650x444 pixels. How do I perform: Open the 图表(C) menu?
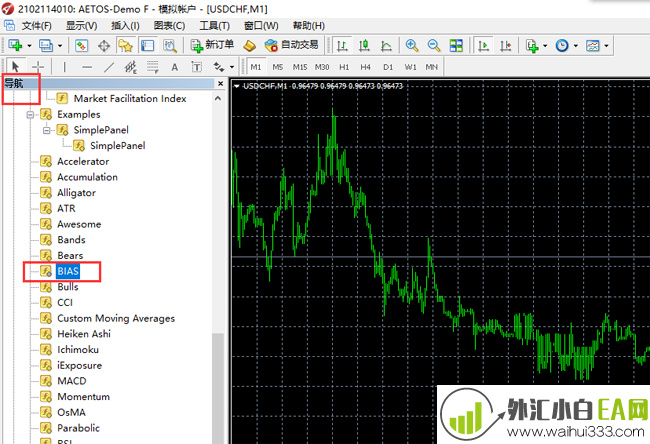pos(168,25)
